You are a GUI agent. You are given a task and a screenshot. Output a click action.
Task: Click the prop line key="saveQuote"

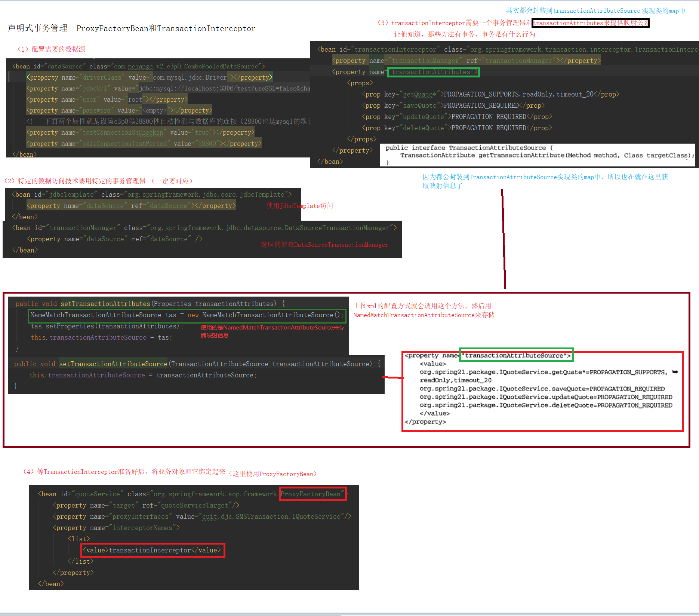(x=453, y=105)
